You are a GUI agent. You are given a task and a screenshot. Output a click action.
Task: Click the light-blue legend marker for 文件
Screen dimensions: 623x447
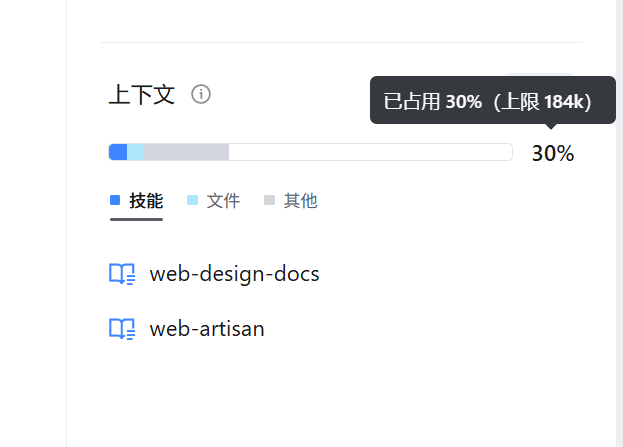[x=192, y=200]
